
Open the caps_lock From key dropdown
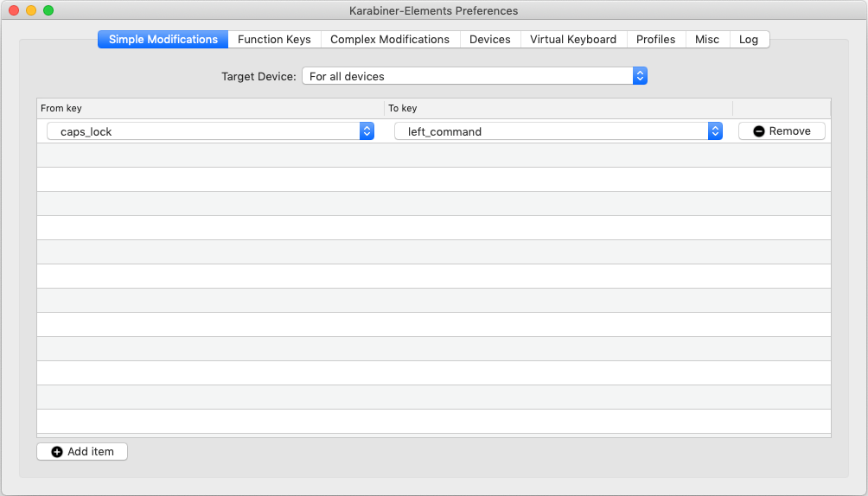click(210, 131)
